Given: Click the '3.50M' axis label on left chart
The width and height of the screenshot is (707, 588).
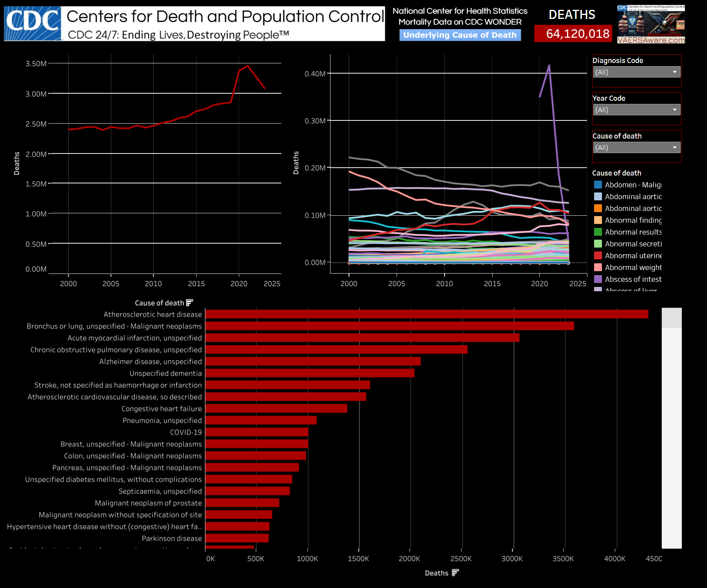Looking at the screenshot, I should 36,63.
